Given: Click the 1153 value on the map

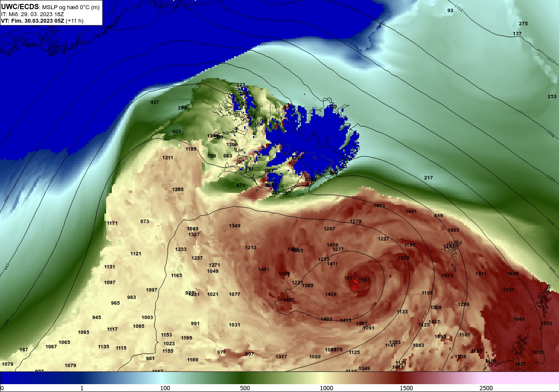Looking at the screenshot, I should click(x=166, y=335).
